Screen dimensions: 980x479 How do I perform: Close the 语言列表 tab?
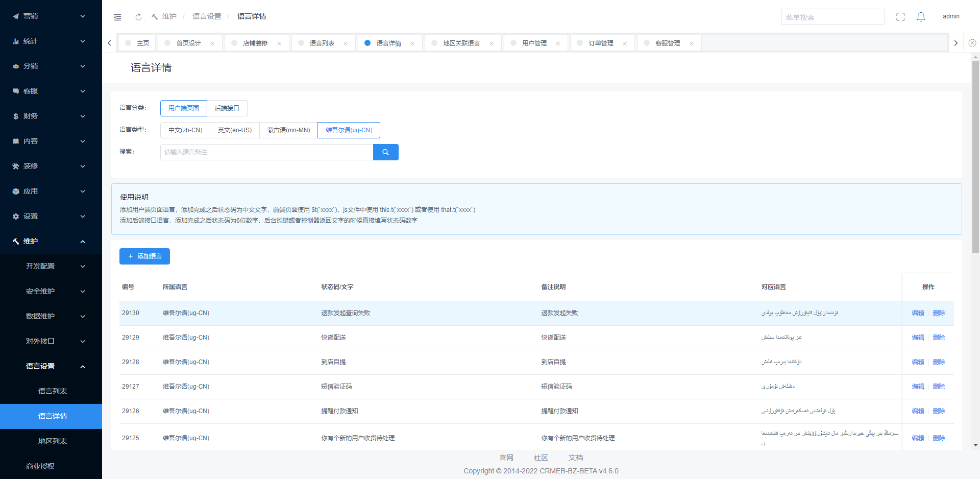click(x=346, y=43)
